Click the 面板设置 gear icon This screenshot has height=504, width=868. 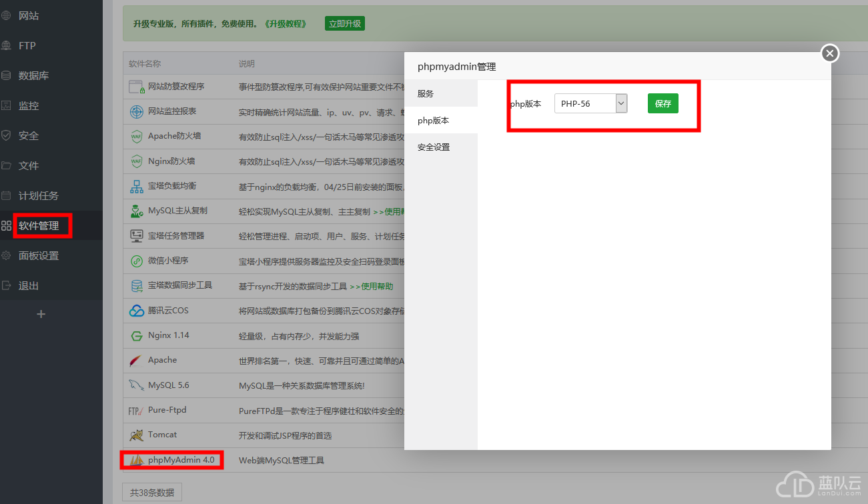coord(6,255)
